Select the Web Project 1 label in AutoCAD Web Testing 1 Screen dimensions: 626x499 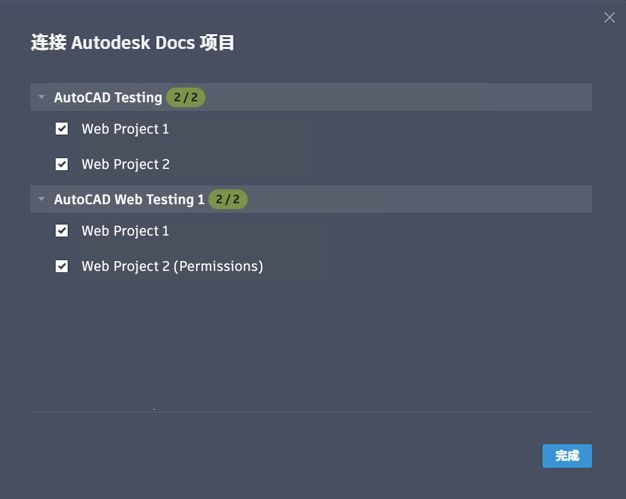click(125, 231)
